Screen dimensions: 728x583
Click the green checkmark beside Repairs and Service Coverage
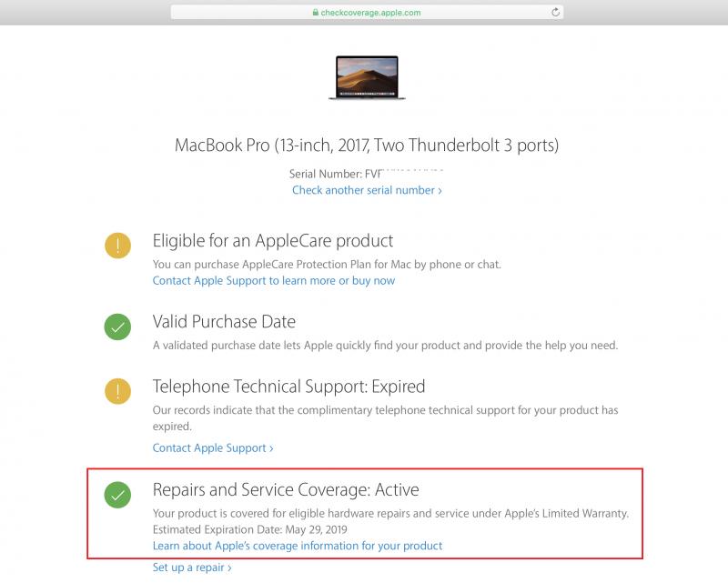118,495
